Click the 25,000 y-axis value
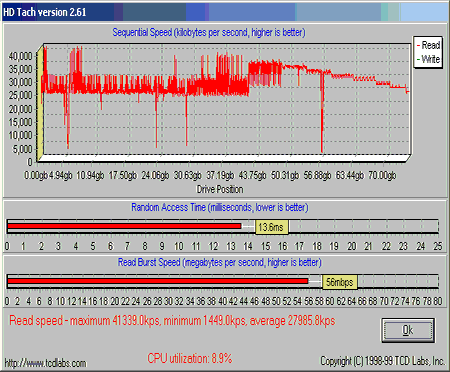Image resolution: width=450 pixels, height=372 pixels. point(20,96)
